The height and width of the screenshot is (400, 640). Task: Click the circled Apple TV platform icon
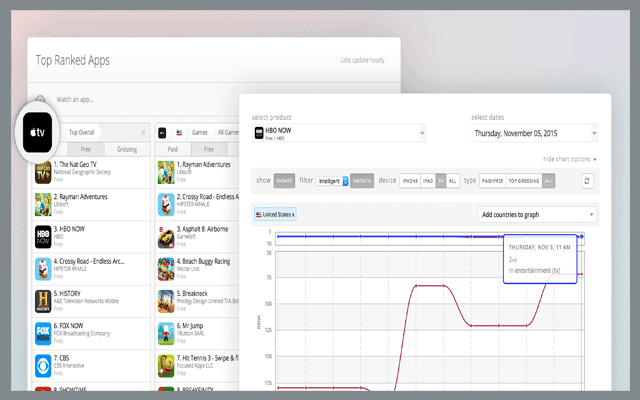pos(38,132)
